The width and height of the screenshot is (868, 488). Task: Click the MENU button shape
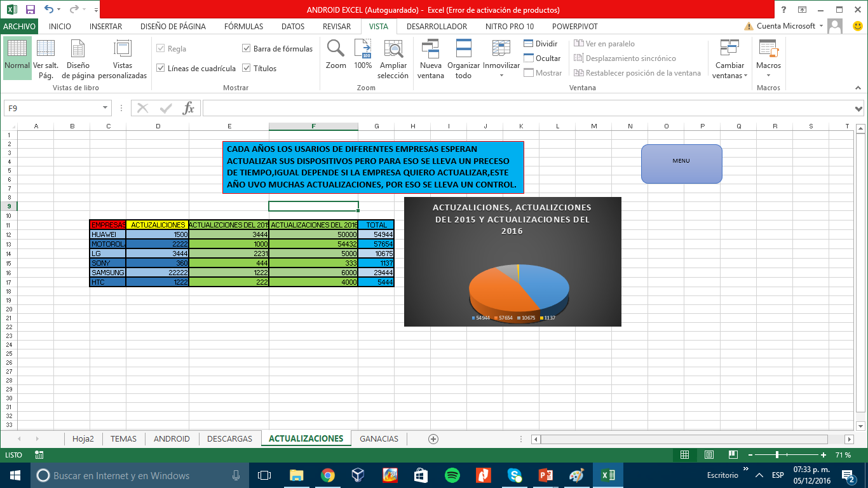[681, 164]
